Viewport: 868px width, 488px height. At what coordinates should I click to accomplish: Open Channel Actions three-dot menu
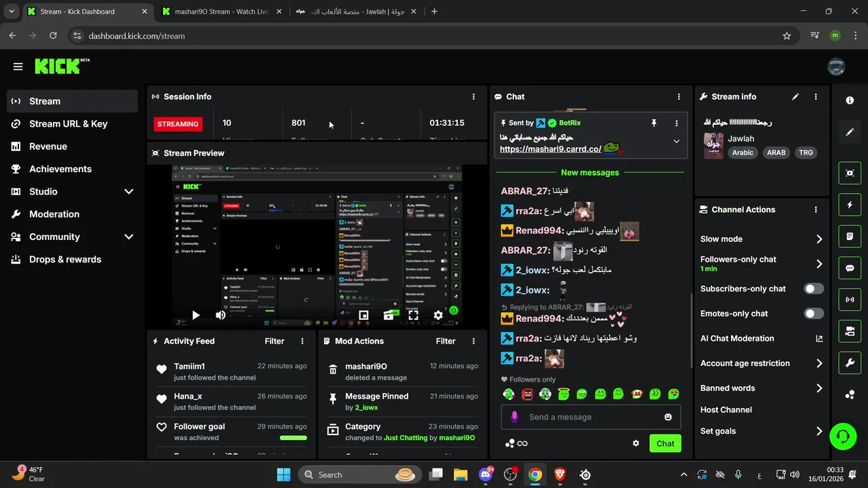pyautogui.click(x=816, y=210)
